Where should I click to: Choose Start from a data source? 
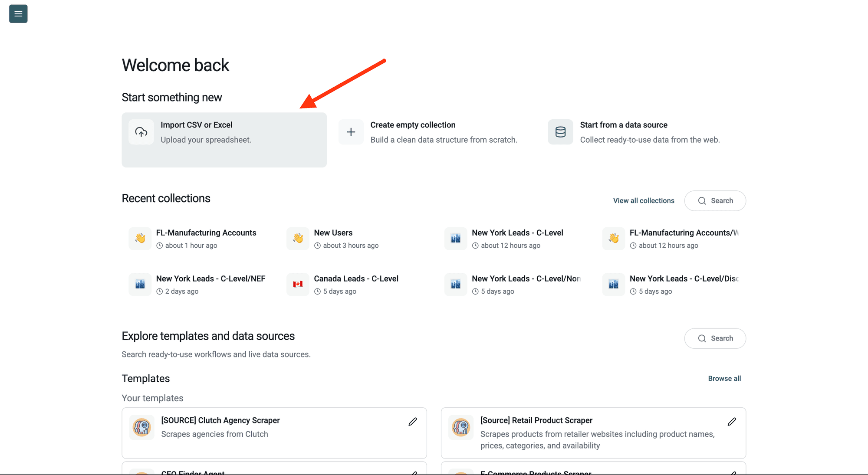(x=624, y=125)
